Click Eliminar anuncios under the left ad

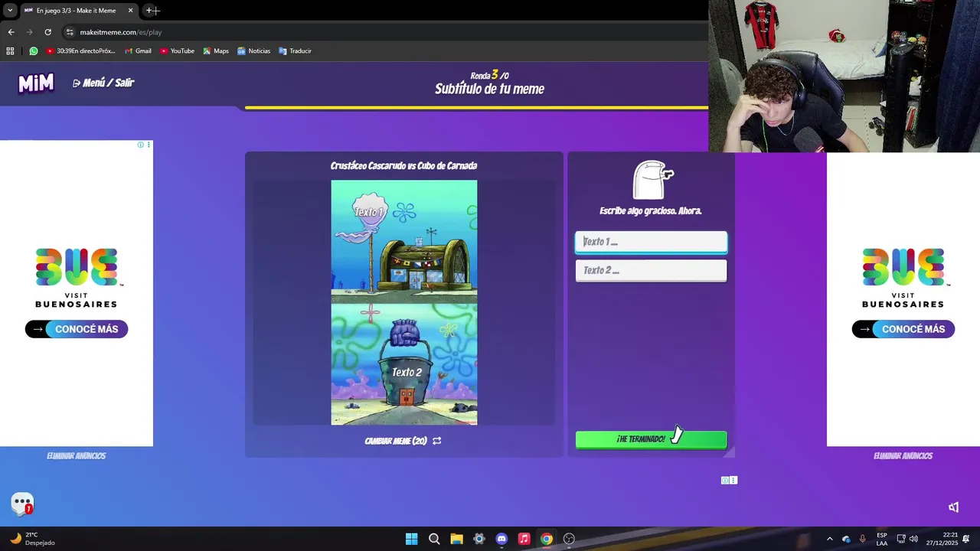click(x=77, y=456)
